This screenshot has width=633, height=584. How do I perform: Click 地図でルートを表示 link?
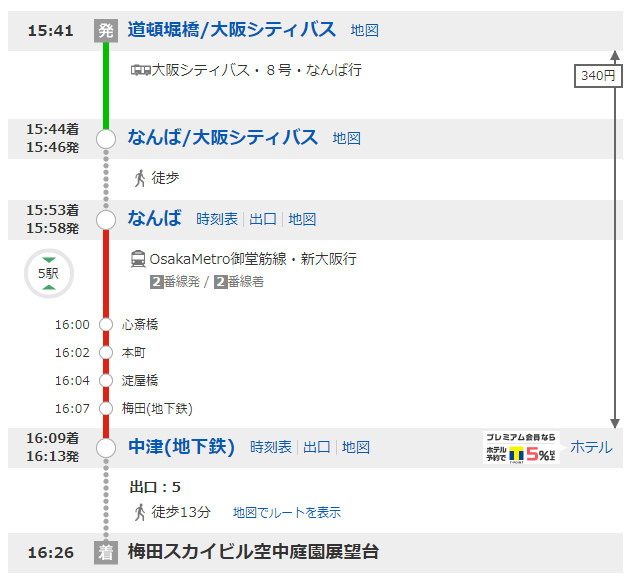coord(287,513)
